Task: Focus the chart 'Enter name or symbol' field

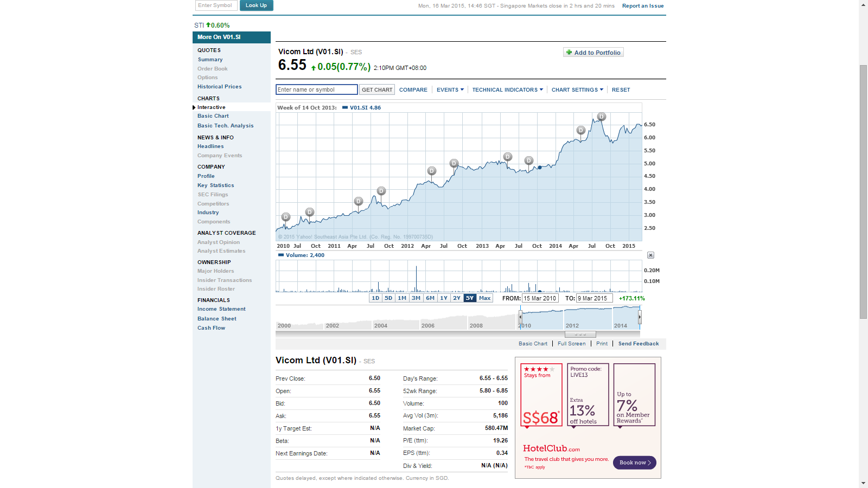Action: 317,90
